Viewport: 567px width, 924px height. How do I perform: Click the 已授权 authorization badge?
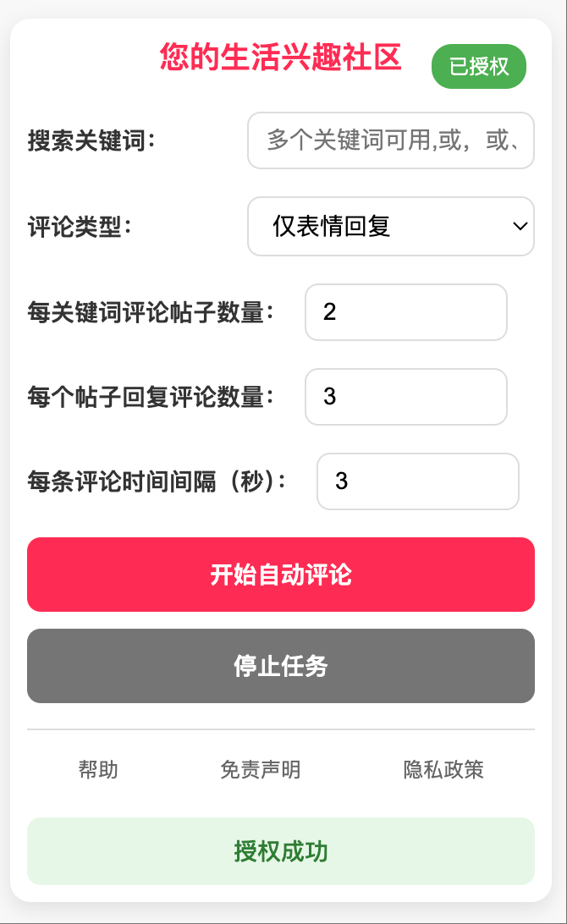click(x=478, y=67)
